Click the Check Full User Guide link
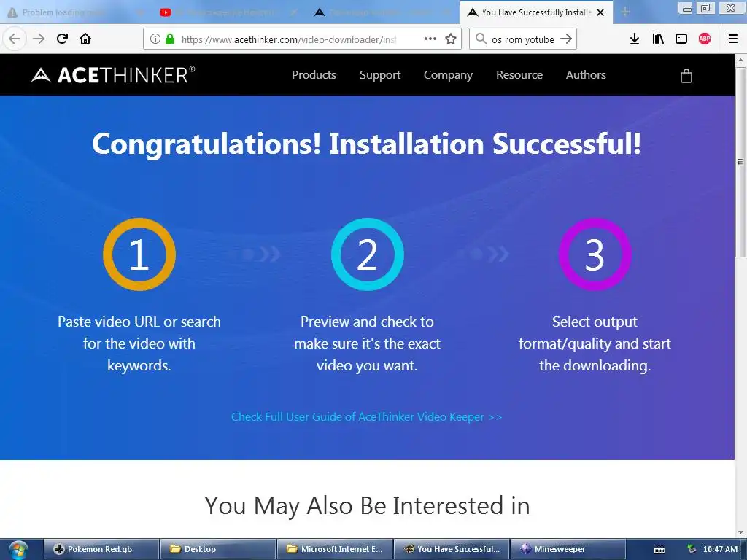This screenshot has height=560, width=747. [366, 416]
